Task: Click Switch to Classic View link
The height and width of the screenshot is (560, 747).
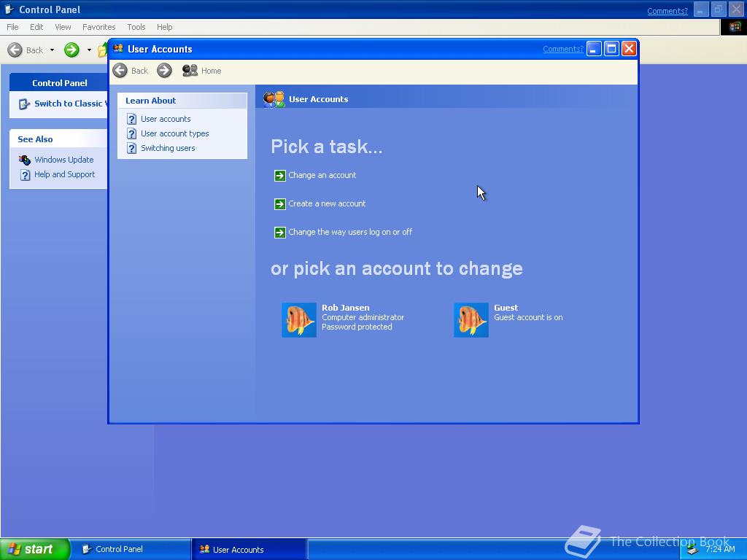Action: coord(71,104)
